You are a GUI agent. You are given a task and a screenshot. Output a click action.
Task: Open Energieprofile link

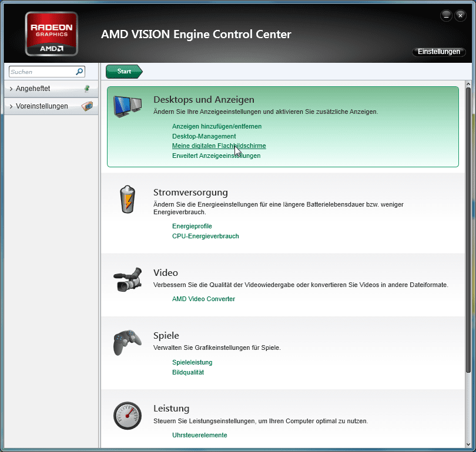192,226
